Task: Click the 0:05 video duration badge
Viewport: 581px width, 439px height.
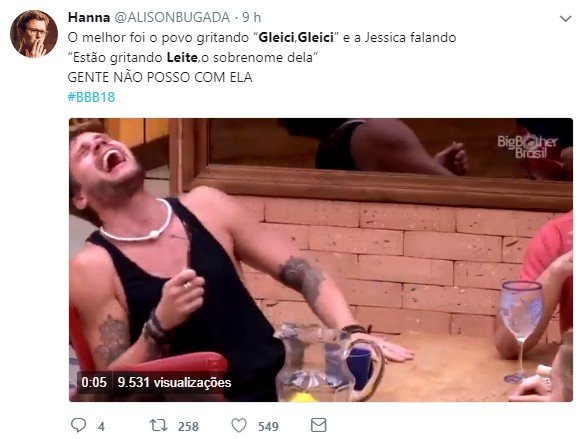Action: 94,382
